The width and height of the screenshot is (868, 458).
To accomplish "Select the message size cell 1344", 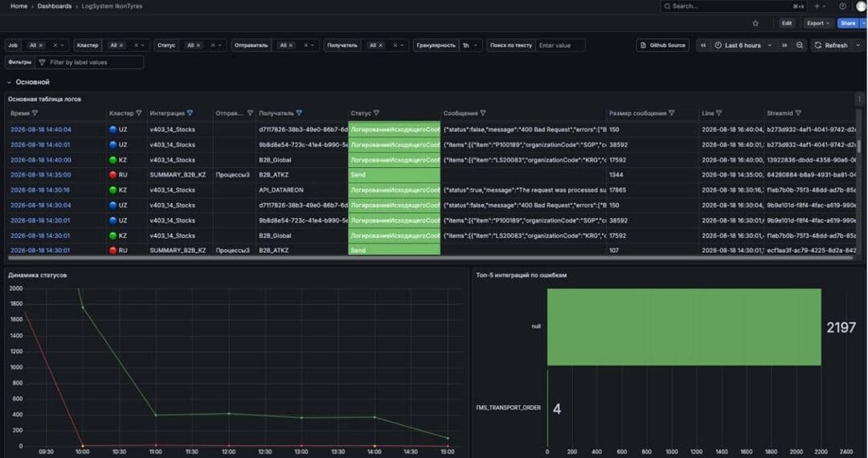I will (653, 175).
